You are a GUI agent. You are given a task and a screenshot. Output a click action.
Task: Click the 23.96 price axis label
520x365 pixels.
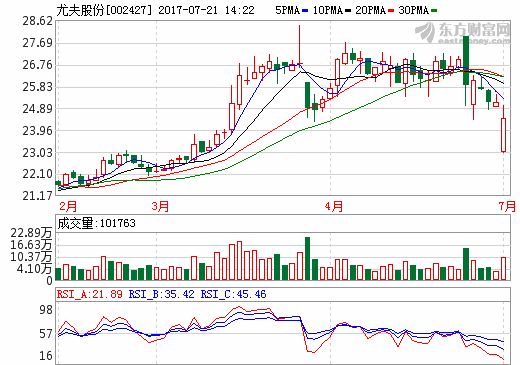pos(38,131)
